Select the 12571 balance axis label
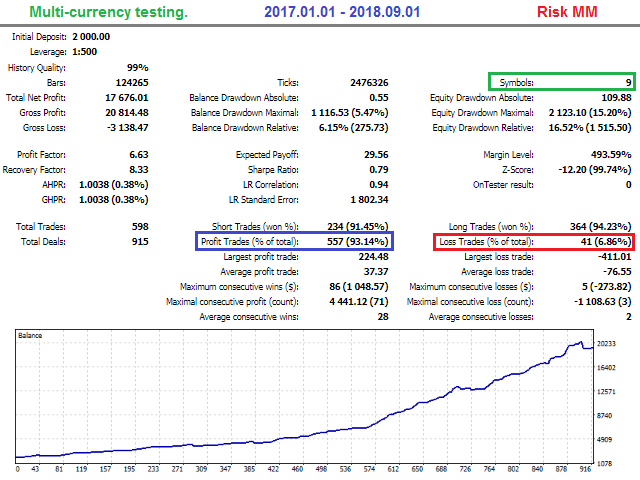The height and width of the screenshot is (480, 640). click(x=606, y=392)
